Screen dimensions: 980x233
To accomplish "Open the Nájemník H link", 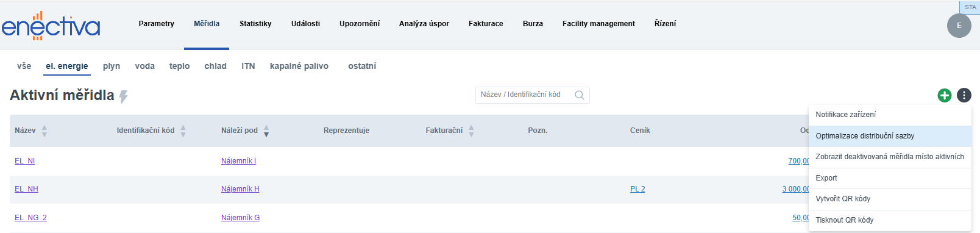I will click(x=240, y=189).
